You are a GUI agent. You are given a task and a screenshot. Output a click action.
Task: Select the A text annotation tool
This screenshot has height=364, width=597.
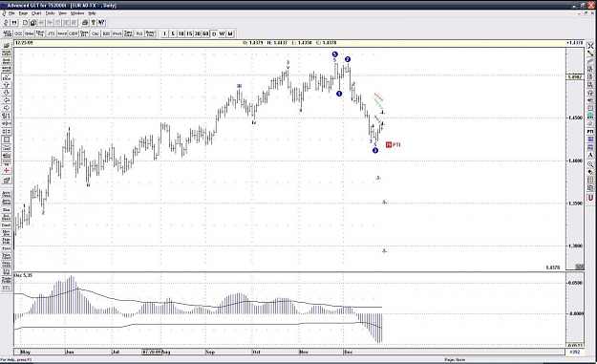click(x=590, y=156)
